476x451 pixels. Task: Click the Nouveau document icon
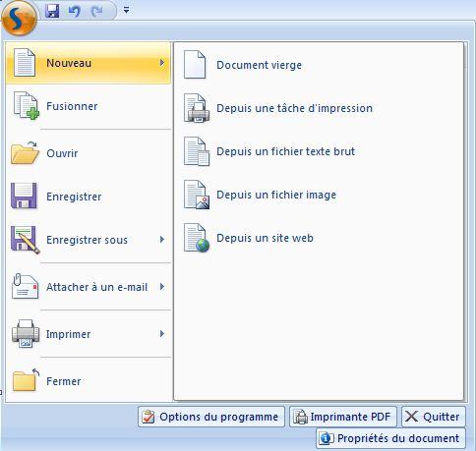coord(25,62)
